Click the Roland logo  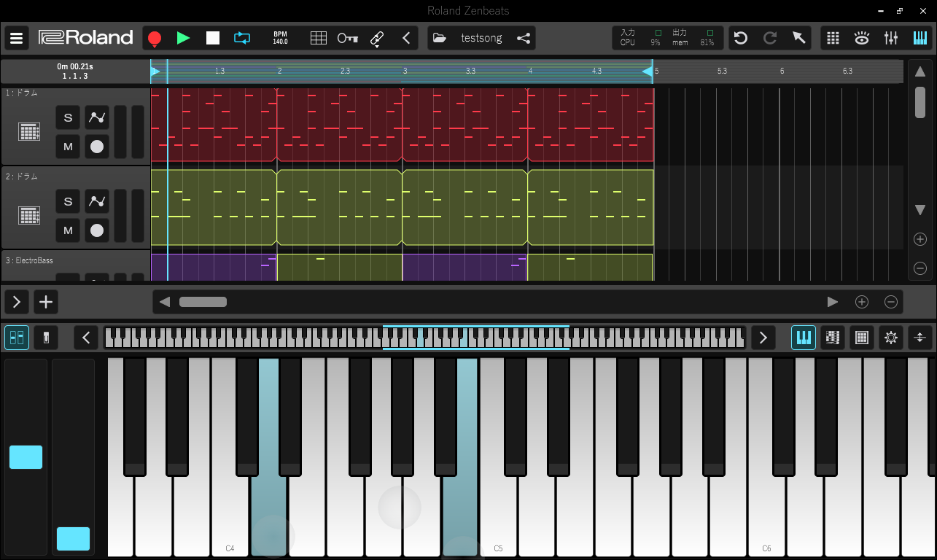point(86,38)
